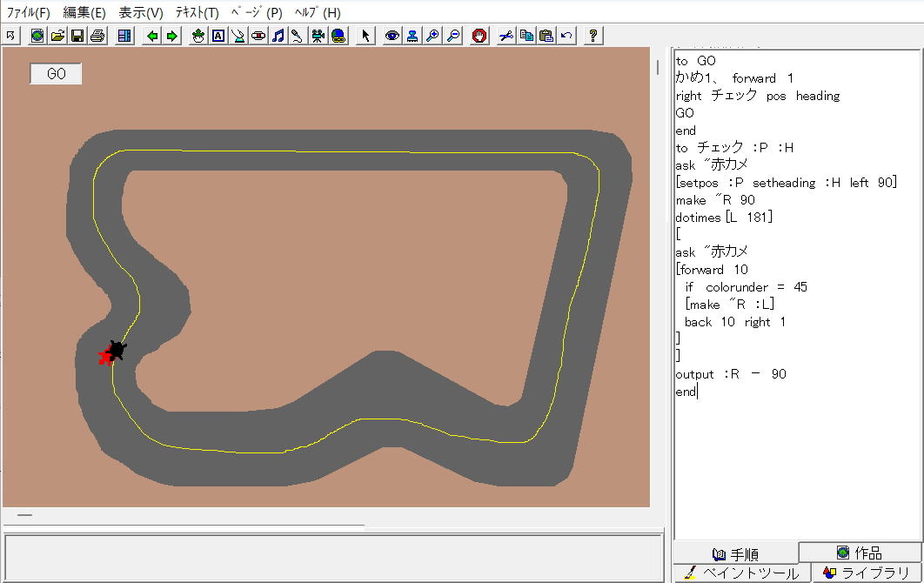Click the 'かめ1、 forward 1' code line

tap(734, 77)
